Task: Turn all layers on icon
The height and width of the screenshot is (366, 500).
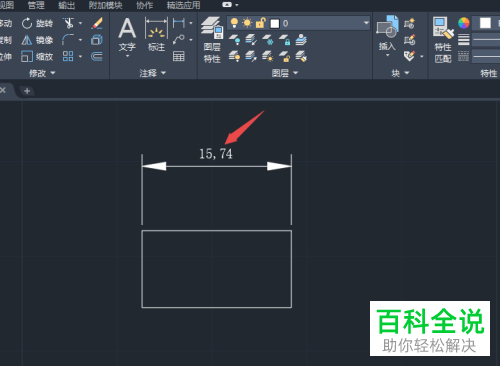Action: tap(235, 56)
